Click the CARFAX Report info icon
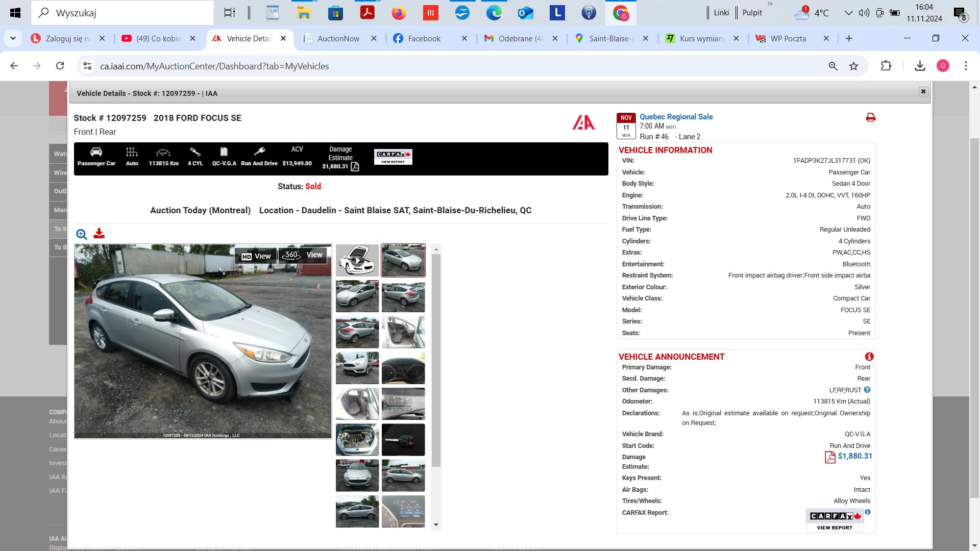The image size is (980, 551). point(868,512)
